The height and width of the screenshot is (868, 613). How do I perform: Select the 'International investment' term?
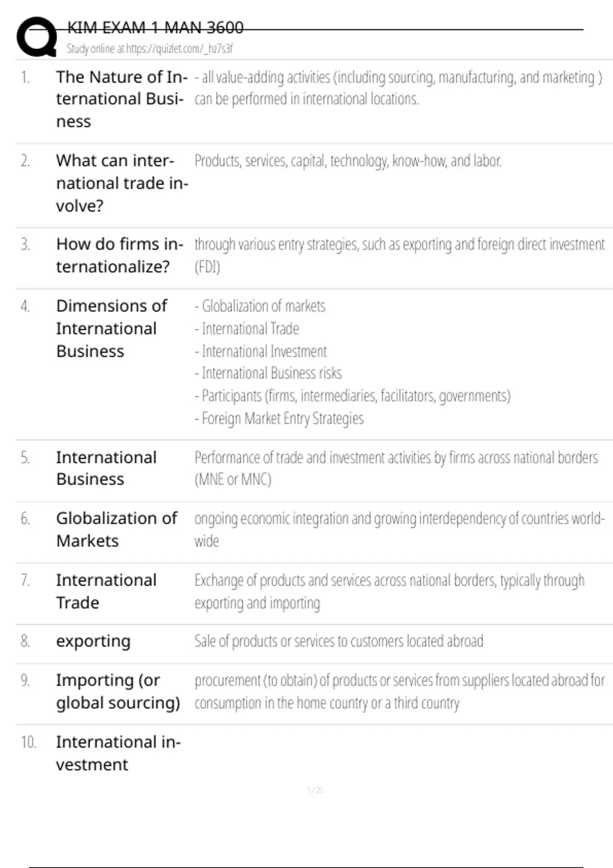(118, 753)
